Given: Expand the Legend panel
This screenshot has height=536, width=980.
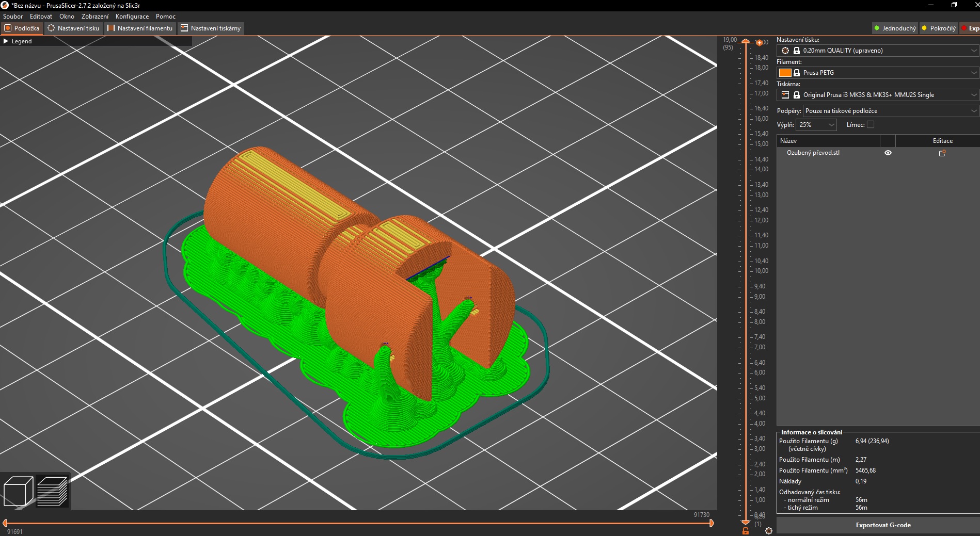Looking at the screenshot, I should click(6, 41).
